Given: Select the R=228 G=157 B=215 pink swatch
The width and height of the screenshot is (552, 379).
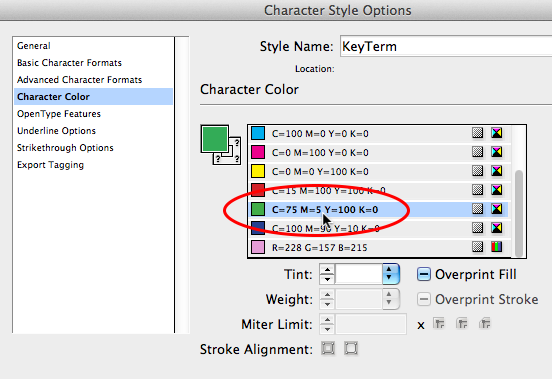Looking at the screenshot, I should coord(379,247).
